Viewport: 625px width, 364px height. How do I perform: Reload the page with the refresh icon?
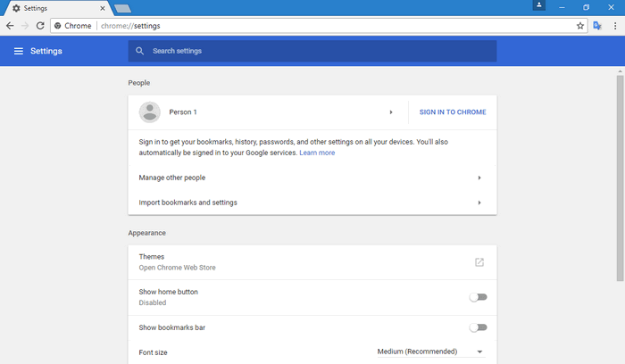pos(40,26)
